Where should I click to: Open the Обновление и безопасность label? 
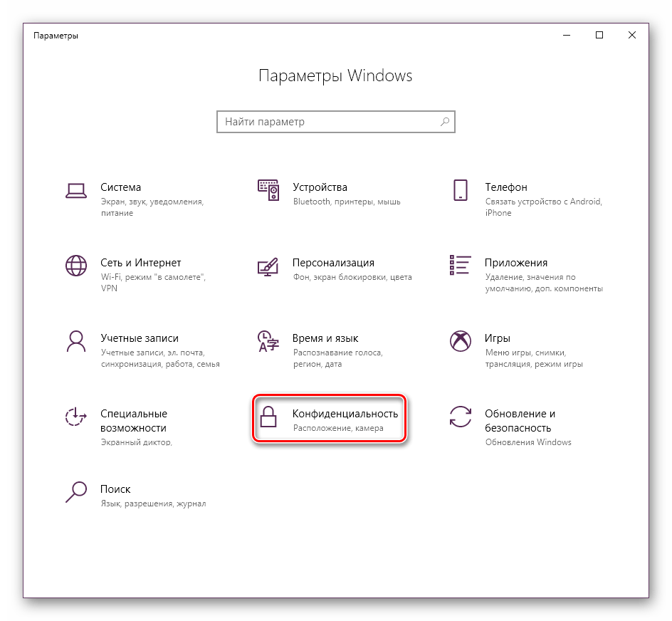point(519,421)
